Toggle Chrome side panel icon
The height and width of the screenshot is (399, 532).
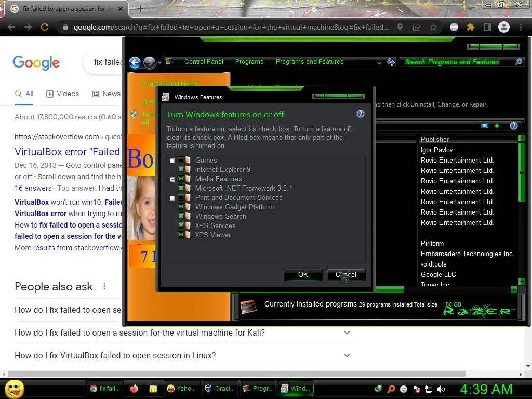coord(487,27)
